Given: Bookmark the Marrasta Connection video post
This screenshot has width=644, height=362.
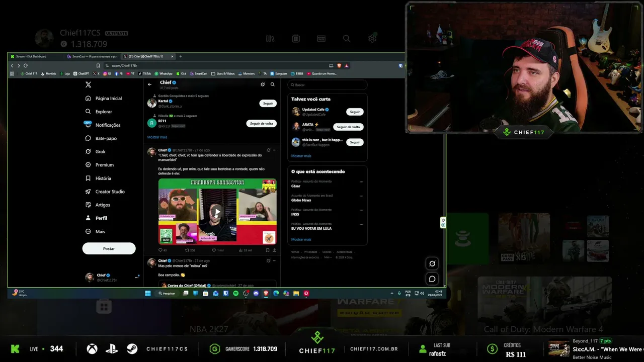Looking at the screenshot, I should (x=267, y=250).
